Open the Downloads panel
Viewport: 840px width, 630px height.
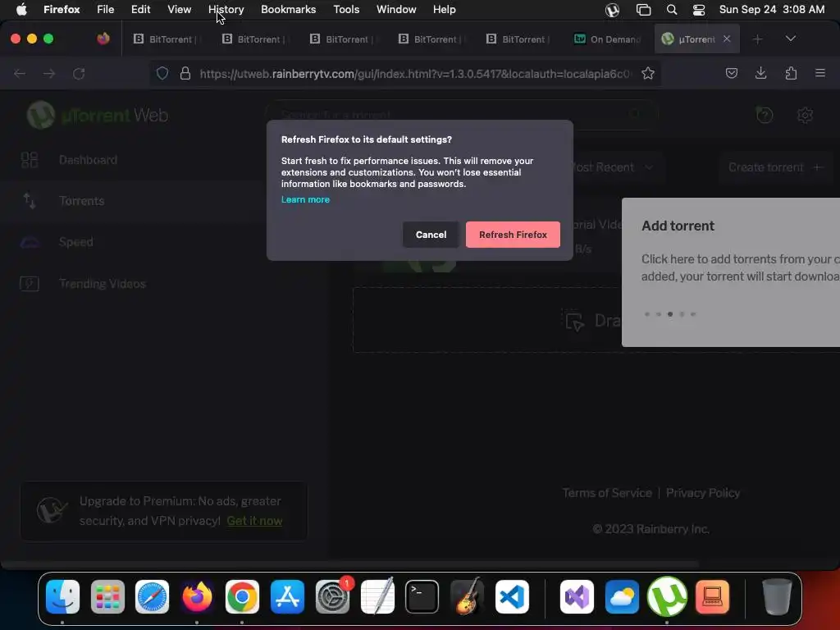[760, 73]
